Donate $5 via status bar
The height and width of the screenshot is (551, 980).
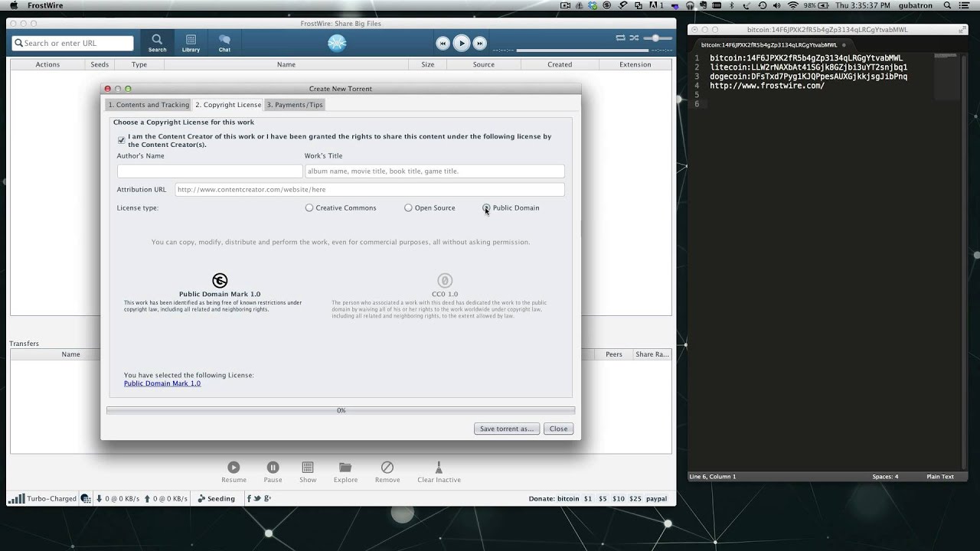(603, 499)
